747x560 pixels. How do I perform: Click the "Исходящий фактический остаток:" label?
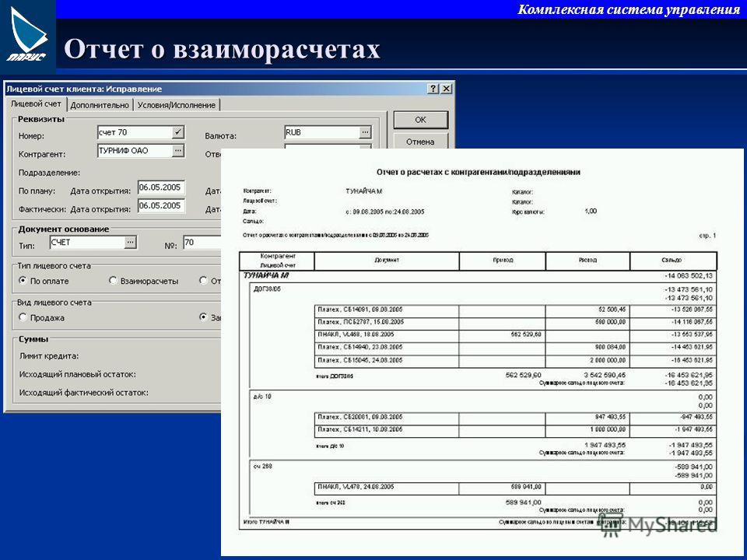click(x=84, y=393)
